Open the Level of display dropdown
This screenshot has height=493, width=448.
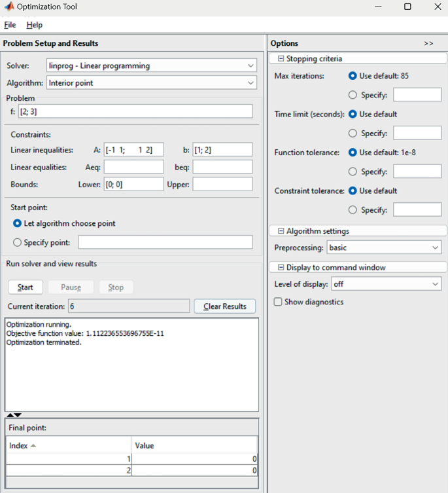pos(436,284)
